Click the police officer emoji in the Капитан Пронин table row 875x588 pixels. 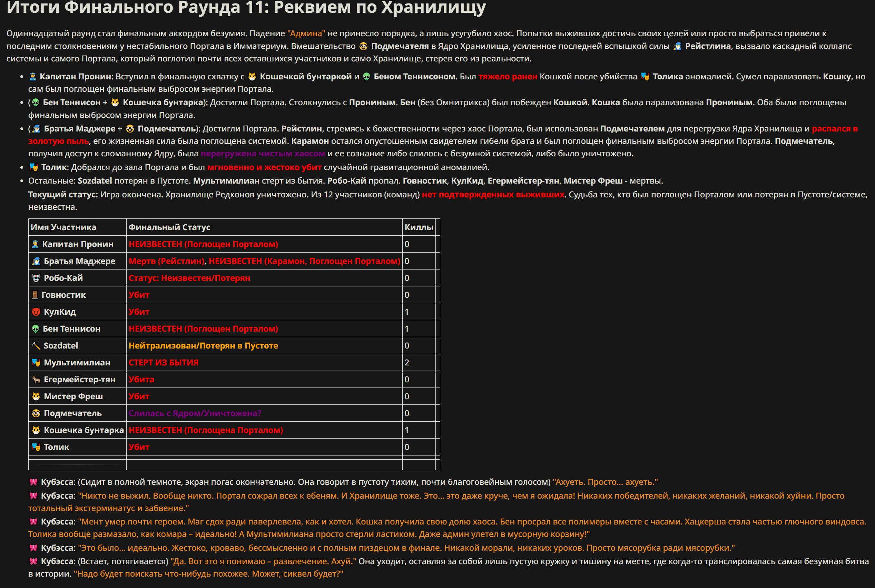35,245
